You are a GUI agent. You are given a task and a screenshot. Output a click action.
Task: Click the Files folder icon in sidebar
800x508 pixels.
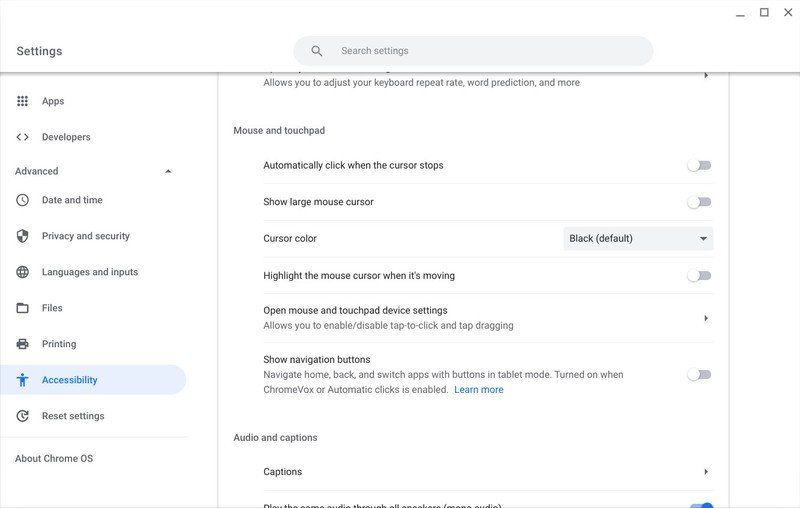tap(22, 308)
